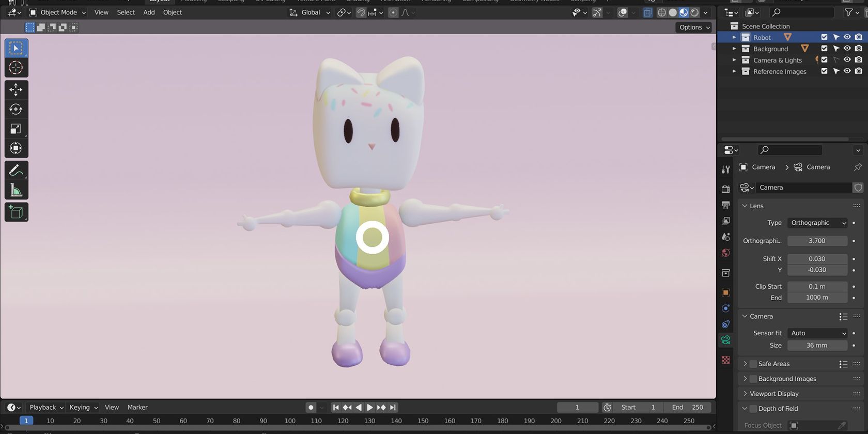Open the Keying menu in timeline
The height and width of the screenshot is (434, 868).
click(x=83, y=407)
